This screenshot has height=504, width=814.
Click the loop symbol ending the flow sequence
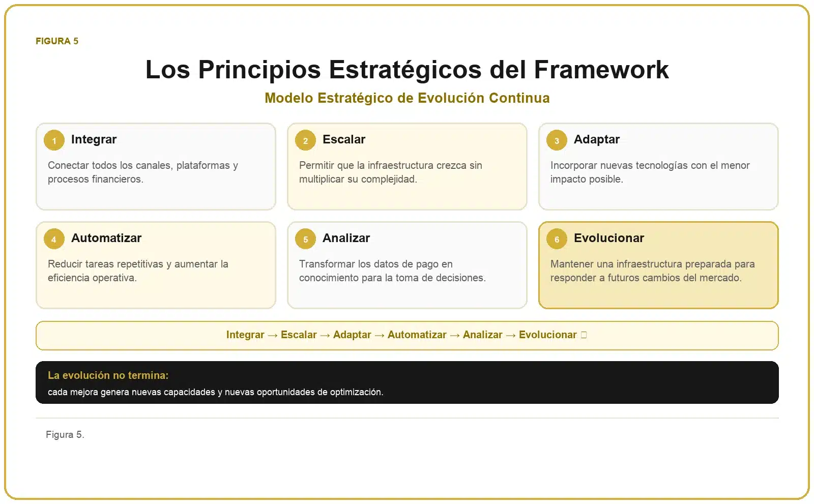pos(584,335)
